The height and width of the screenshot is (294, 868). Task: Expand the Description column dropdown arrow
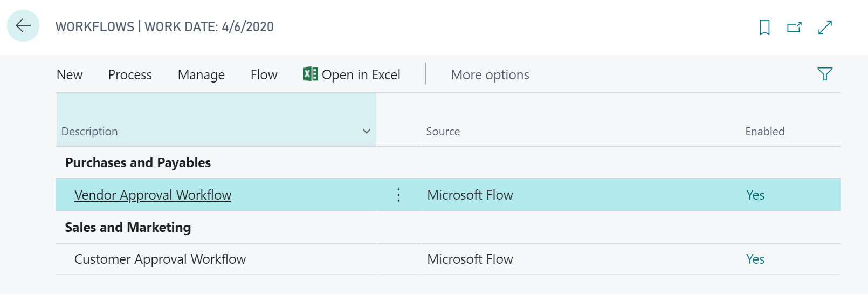tap(367, 131)
